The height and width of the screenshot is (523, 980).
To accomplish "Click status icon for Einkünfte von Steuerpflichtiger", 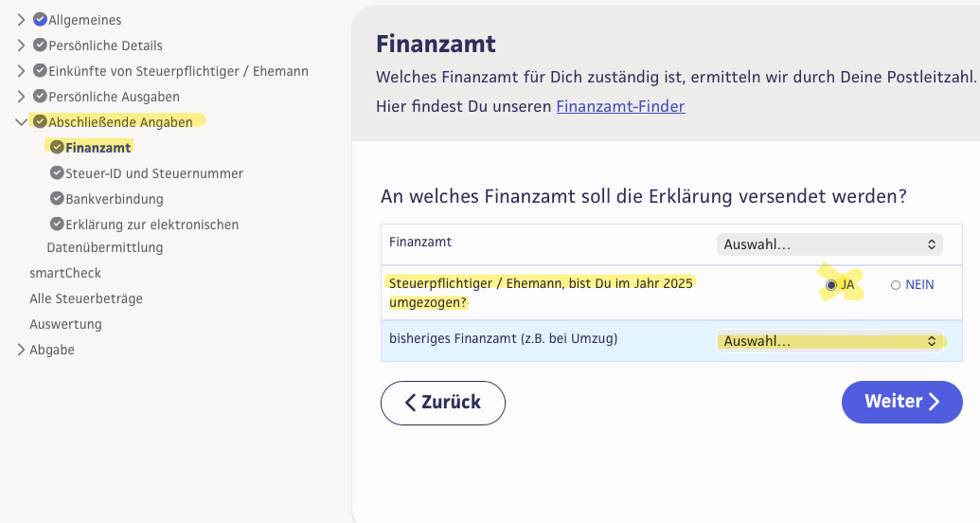I will tap(40, 70).
